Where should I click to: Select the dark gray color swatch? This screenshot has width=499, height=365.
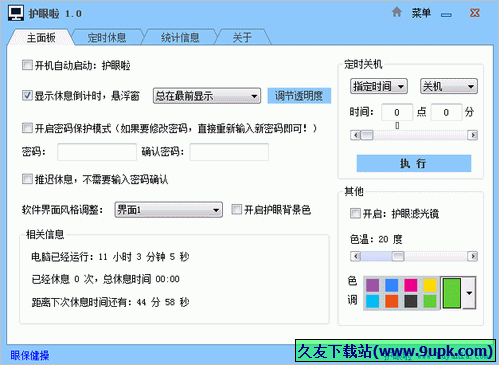411,301
